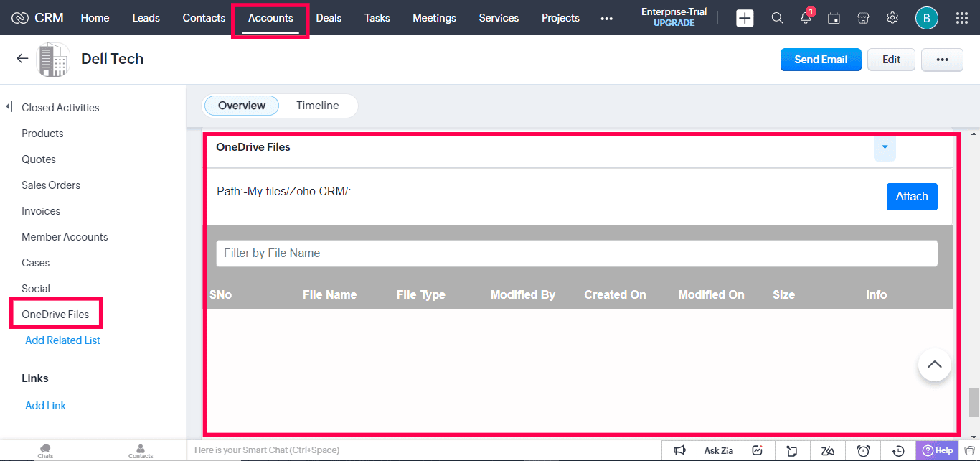Open the chart icon beside Ask Zia
This screenshot has width=980, height=461.
click(757, 450)
